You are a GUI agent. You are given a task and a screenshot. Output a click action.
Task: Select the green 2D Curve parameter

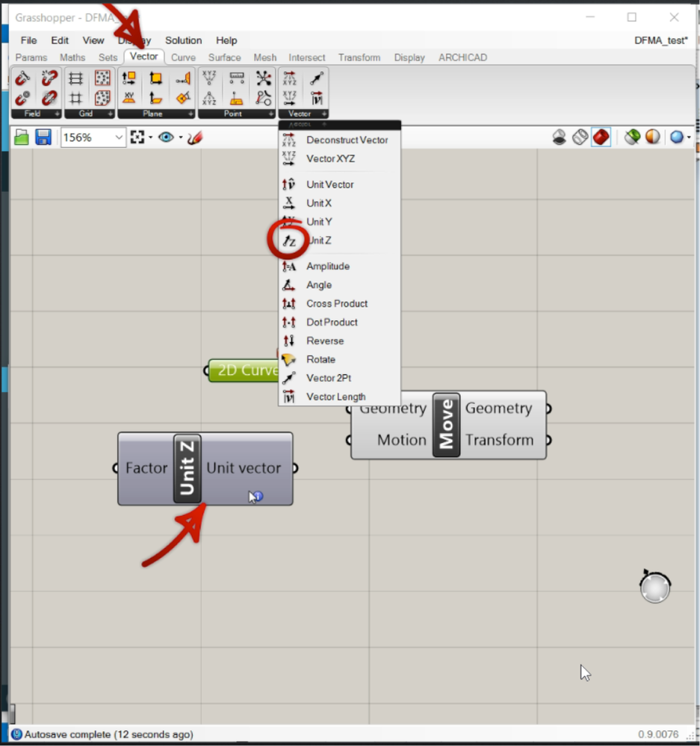(243, 370)
